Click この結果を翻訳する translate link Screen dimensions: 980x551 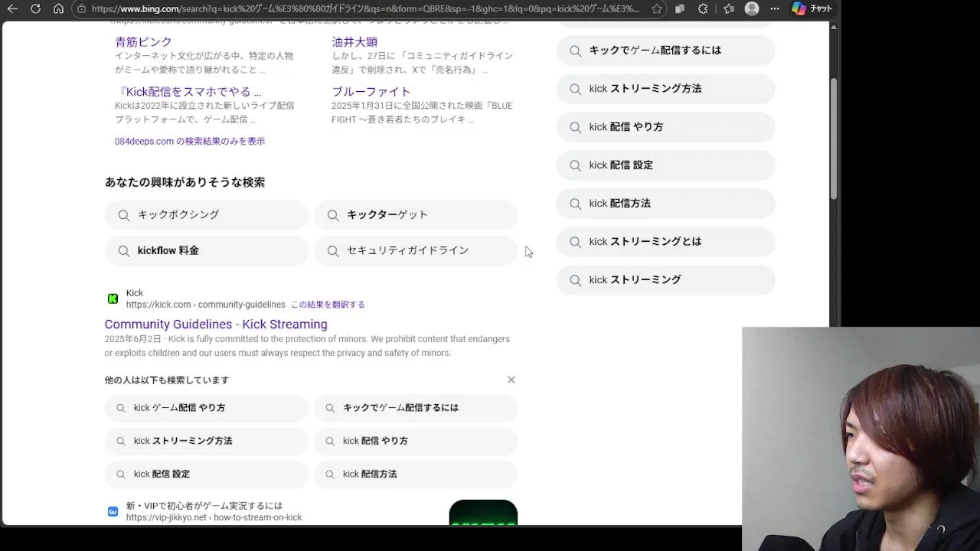coord(328,305)
